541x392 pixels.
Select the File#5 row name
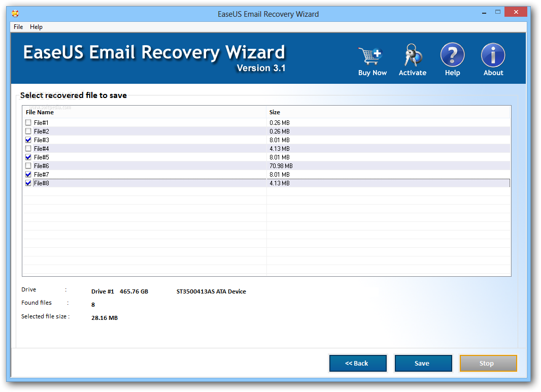(x=42, y=157)
